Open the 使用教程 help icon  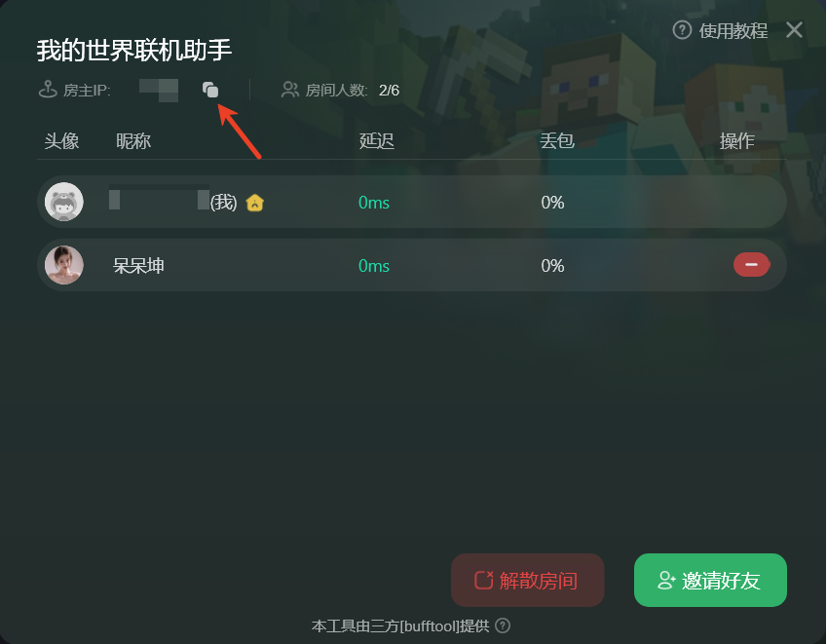click(682, 30)
